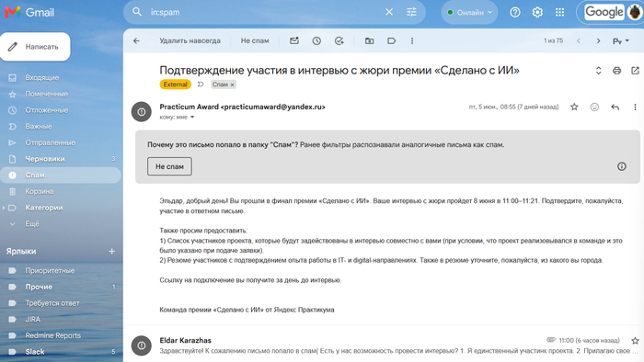Remove the Спам label
Viewport: 644px width, 362px height.
pos(232,85)
